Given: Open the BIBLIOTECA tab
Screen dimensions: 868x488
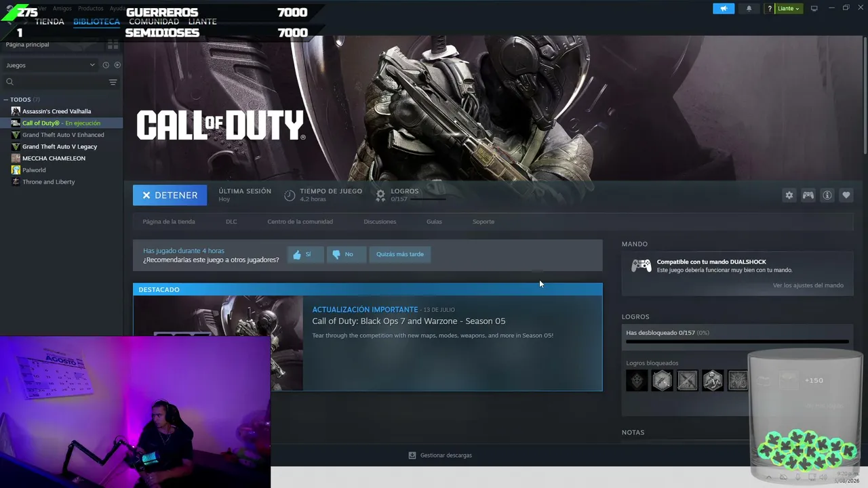Looking at the screenshot, I should coord(96,22).
